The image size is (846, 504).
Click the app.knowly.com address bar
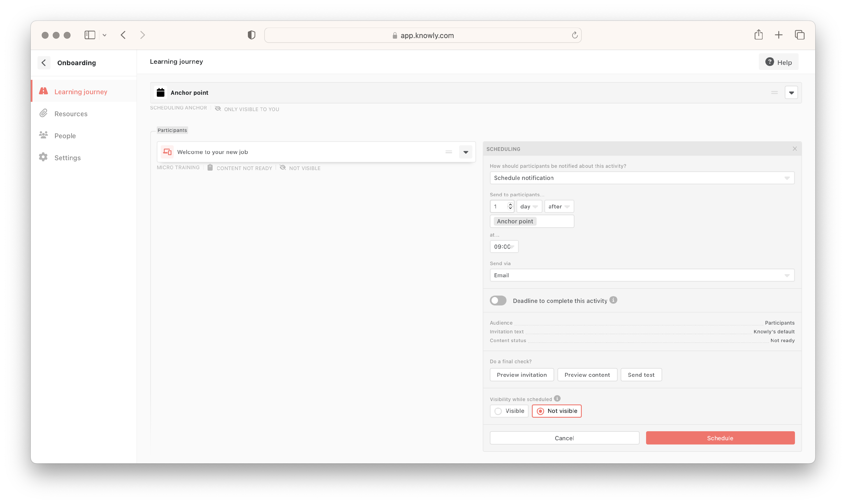[423, 35]
